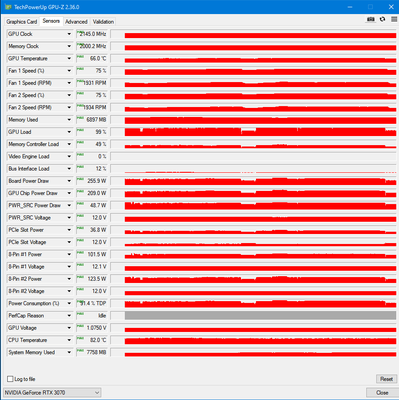Click the GPU Load 99 % value
Image resolution: width=399 pixels, height=400 pixels.
[92, 132]
